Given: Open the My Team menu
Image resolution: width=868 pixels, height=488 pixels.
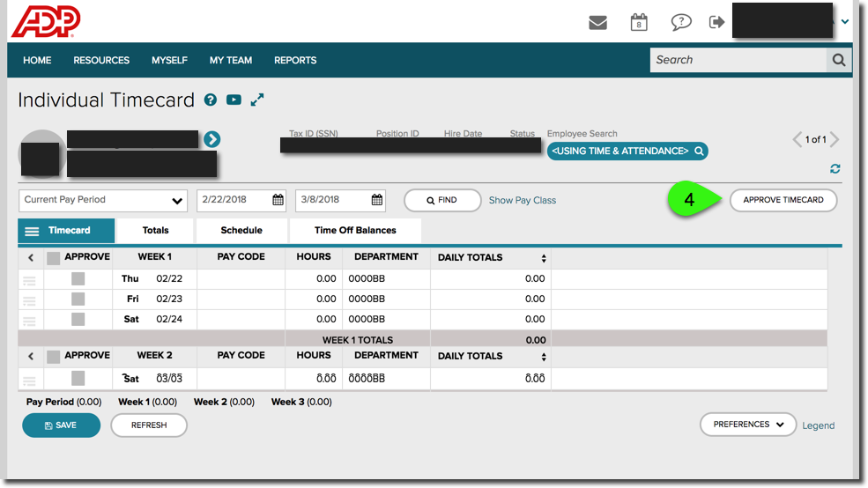Looking at the screenshot, I should coord(231,60).
